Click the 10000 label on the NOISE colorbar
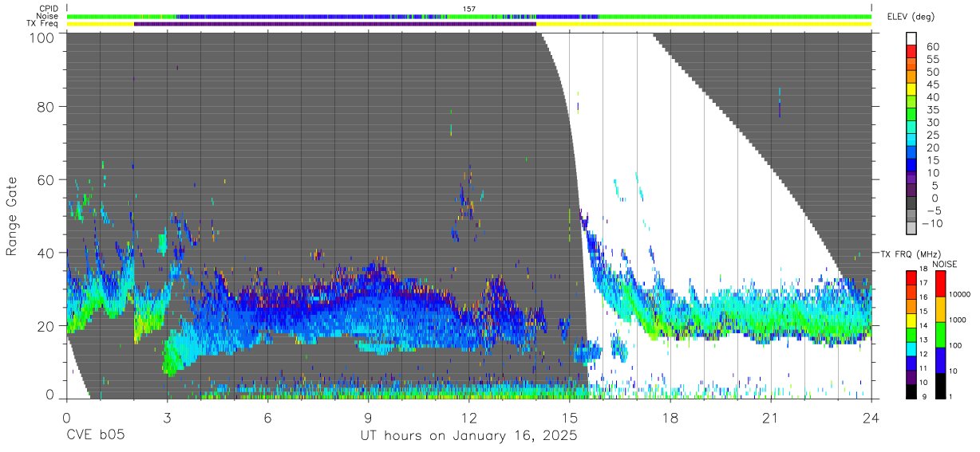 click(959, 294)
